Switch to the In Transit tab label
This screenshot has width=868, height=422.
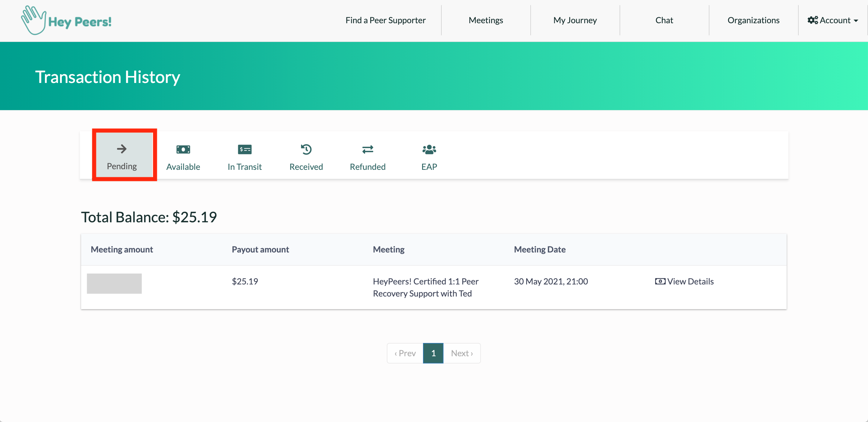pos(245,167)
